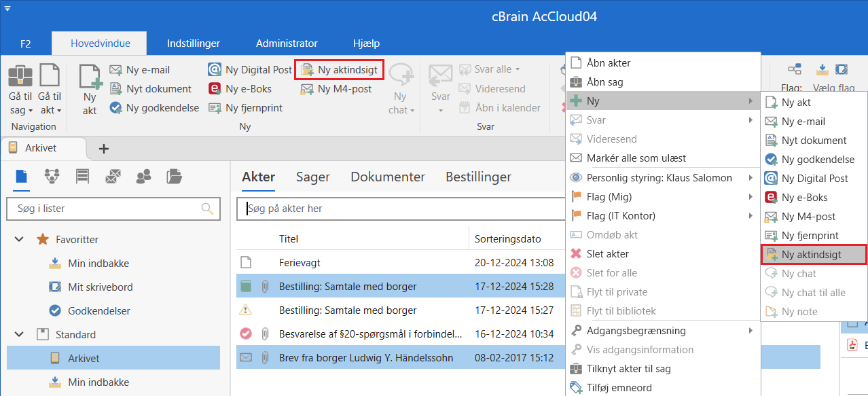The height and width of the screenshot is (396, 868).
Task: Click Ny fjernprint in the ribbon
Action: point(245,108)
